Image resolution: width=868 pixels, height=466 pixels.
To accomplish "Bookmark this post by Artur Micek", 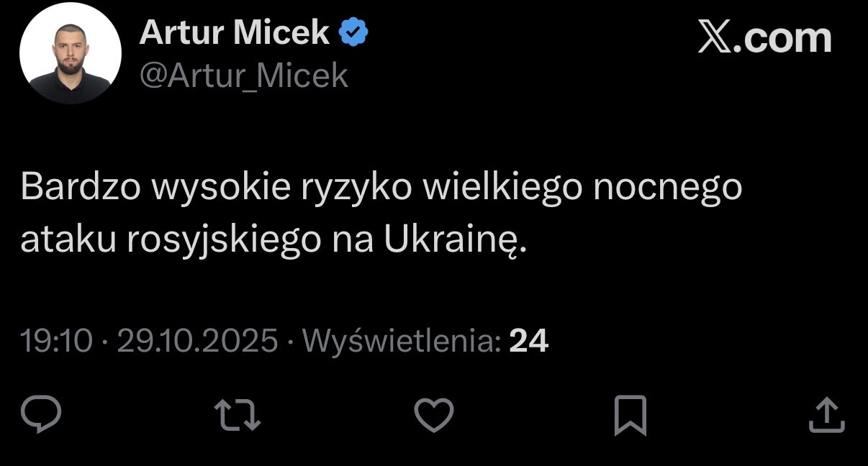I will (x=630, y=415).
